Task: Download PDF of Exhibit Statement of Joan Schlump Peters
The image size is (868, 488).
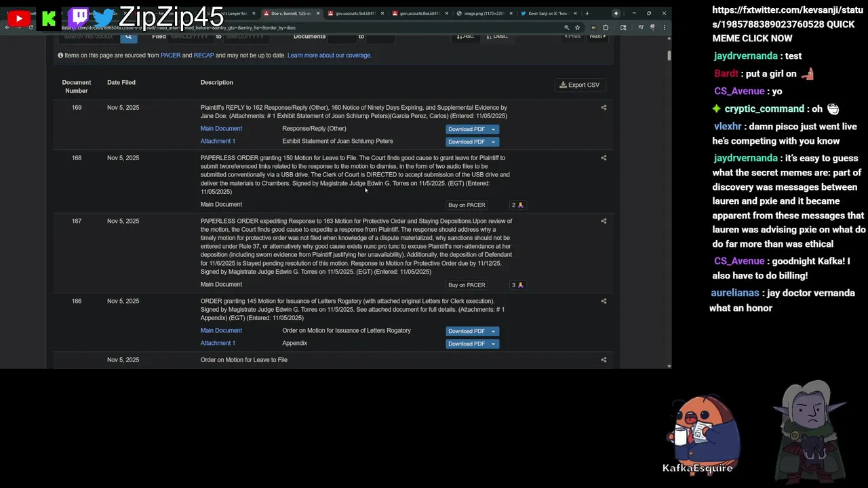Action: [x=467, y=142]
